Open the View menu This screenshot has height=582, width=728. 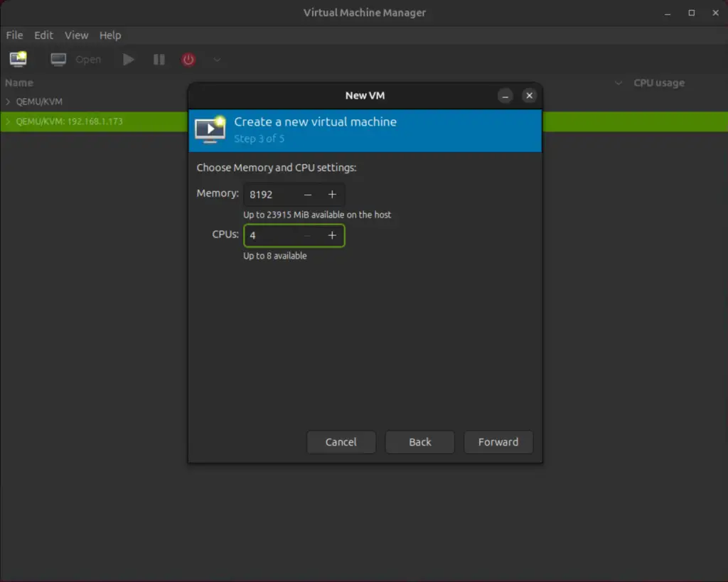(x=76, y=35)
